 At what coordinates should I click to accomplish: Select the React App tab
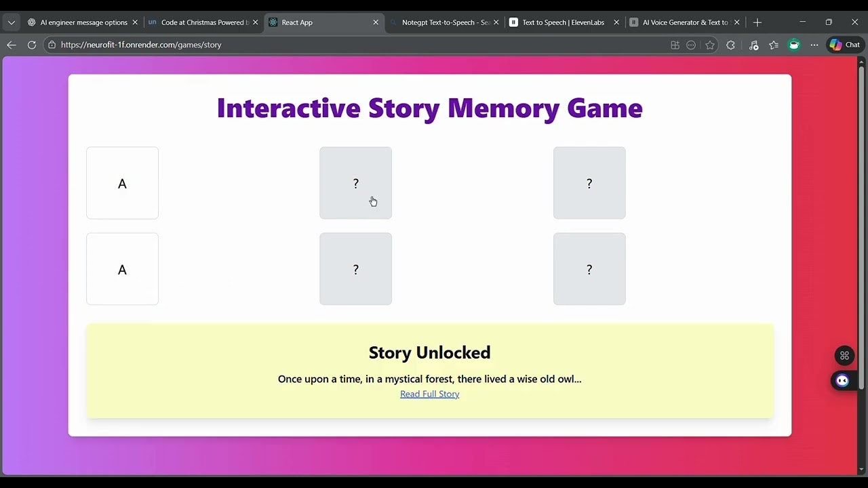click(x=323, y=22)
